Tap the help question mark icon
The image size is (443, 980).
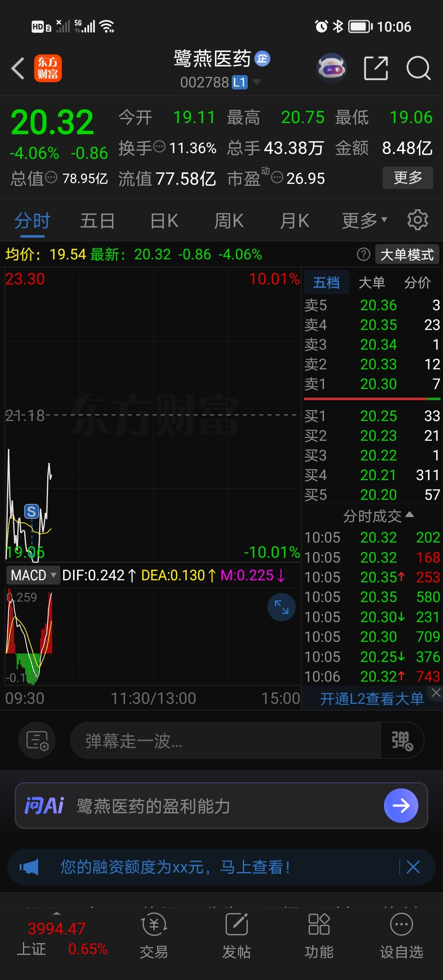(x=363, y=254)
